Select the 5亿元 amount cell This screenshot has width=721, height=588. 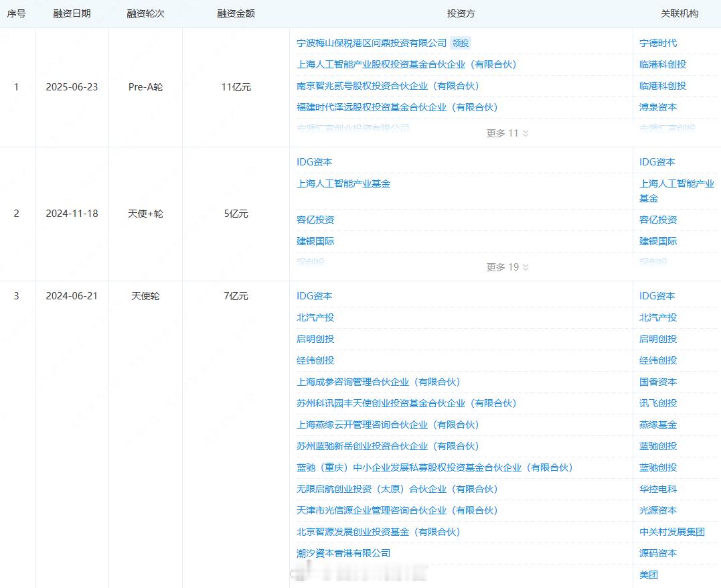click(x=236, y=214)
